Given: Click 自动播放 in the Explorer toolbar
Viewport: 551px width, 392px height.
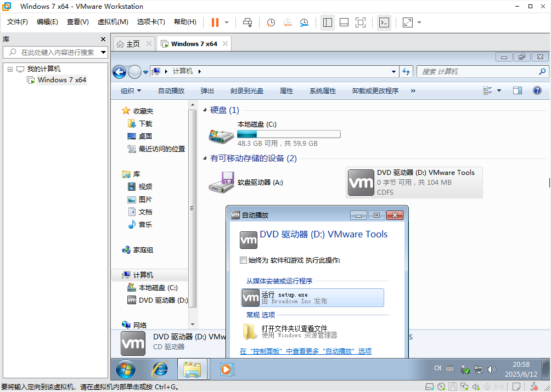Looking at the screenshot, I should coord(171,91).
